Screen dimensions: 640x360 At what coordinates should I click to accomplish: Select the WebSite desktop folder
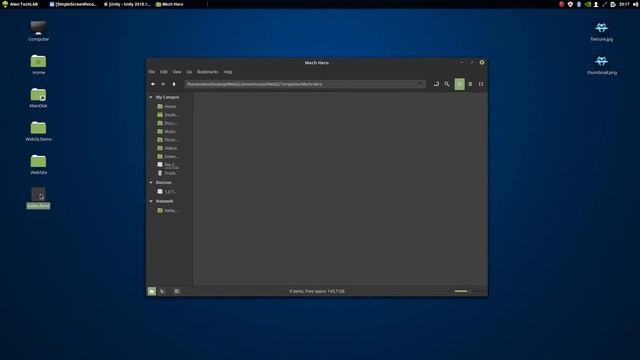point(38,165)
